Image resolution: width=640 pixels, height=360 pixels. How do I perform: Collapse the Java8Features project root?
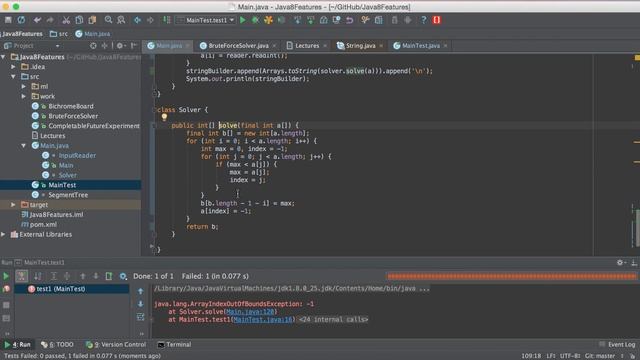click(x=3, y=57)
